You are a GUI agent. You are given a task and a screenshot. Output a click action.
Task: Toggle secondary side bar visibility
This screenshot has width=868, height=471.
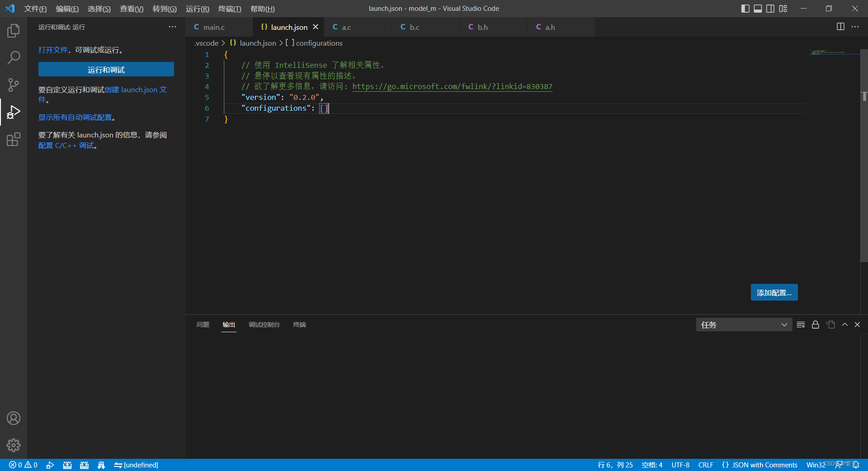pyautogui.click(x=770, y=9)
